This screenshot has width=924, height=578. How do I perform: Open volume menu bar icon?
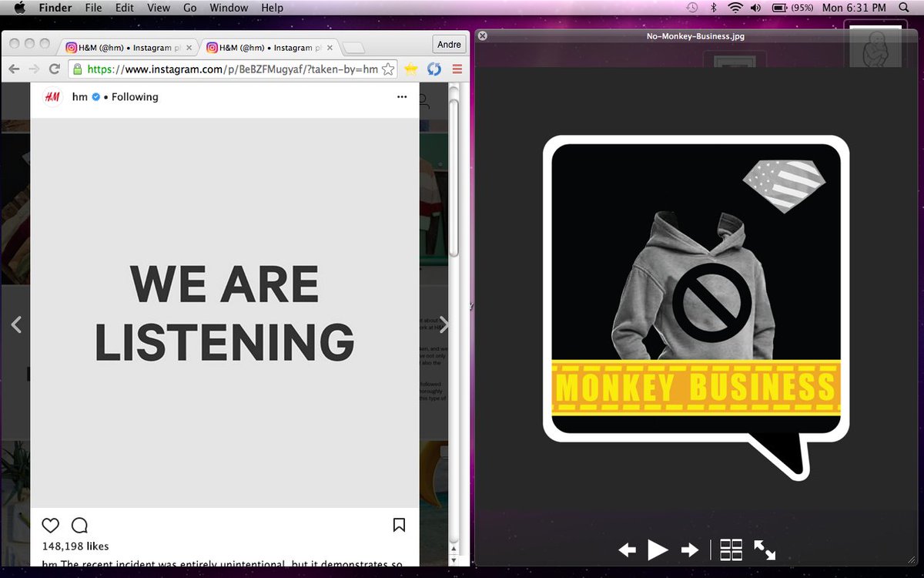[x=755, y=8]
